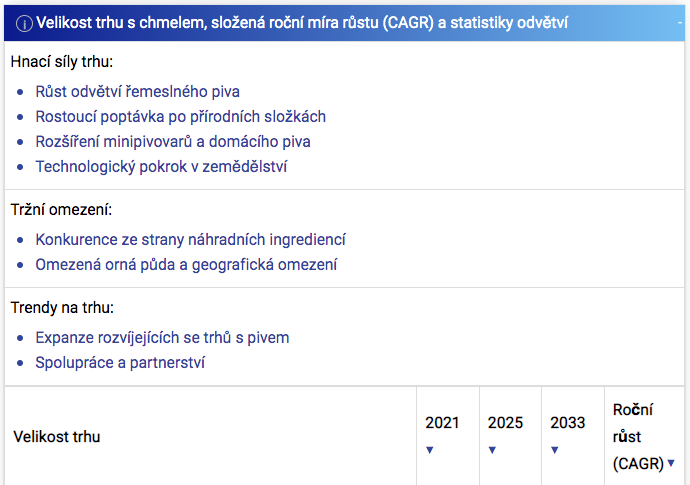Image resolution: width=690 pixels, height=485 pixels.
Task: Click the Velikost trhu column header
Action: click(57, 437)
